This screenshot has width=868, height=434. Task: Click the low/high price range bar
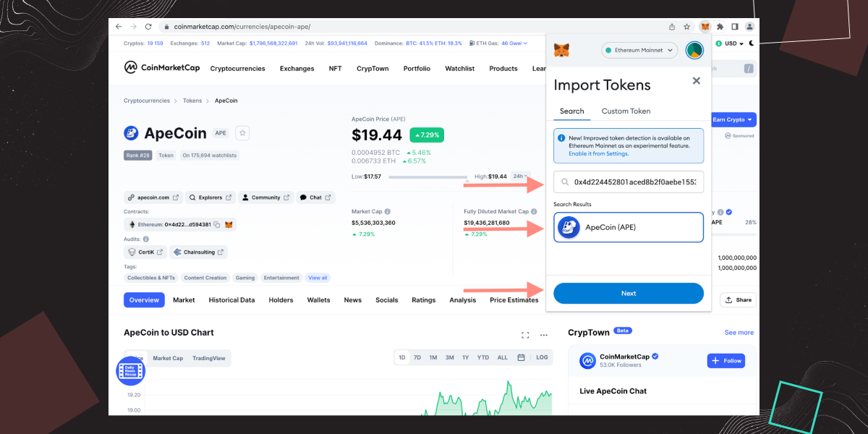428,176
